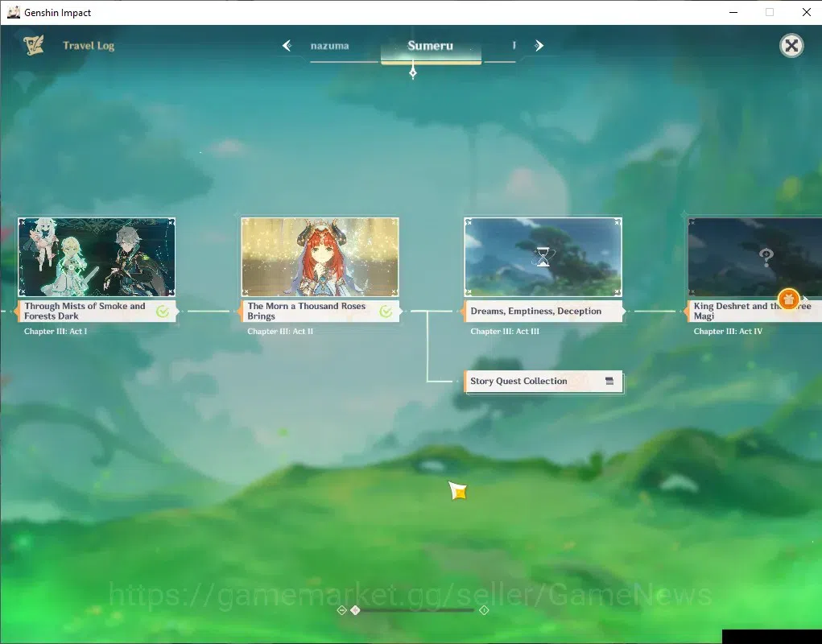The height and width of the screenshot is (644, 822).
Task: Click the completed checkmark on Act I
Action: click(163, 312)
